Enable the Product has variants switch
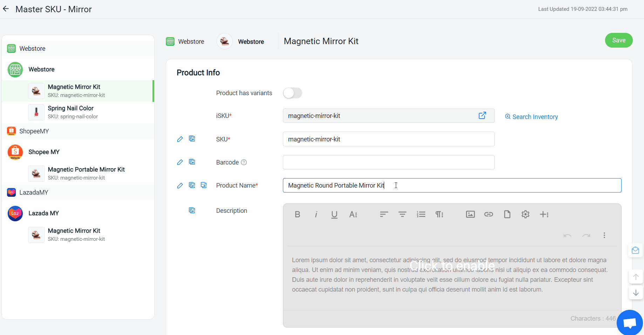 [292, 93]
